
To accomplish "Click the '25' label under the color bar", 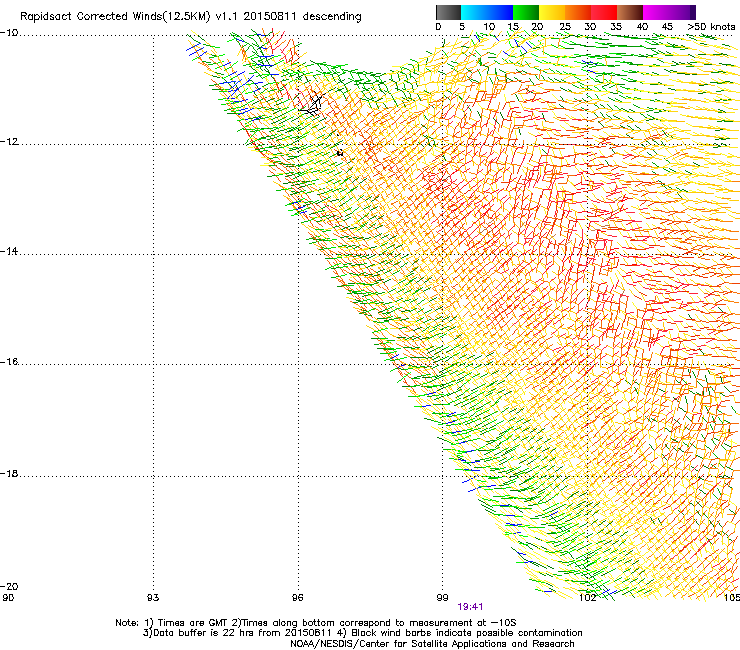I will 565,27.
